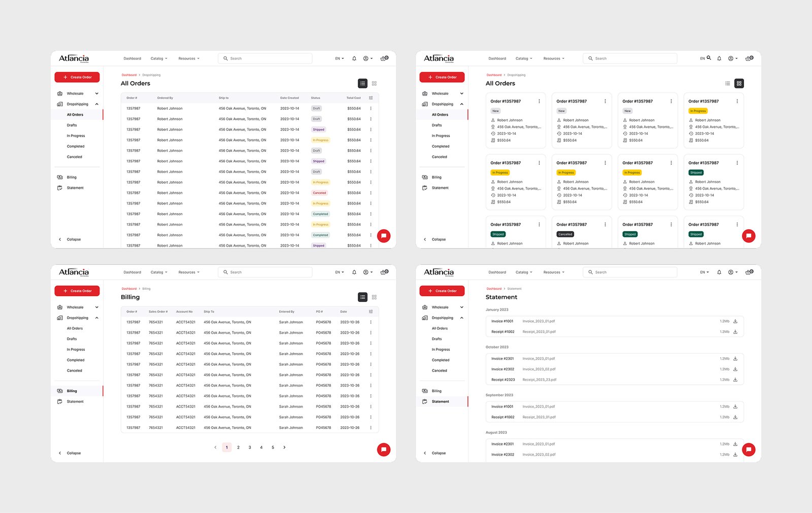Open notifications bell on the Billing page
The image size is (812, 513).
pos(354,272)
